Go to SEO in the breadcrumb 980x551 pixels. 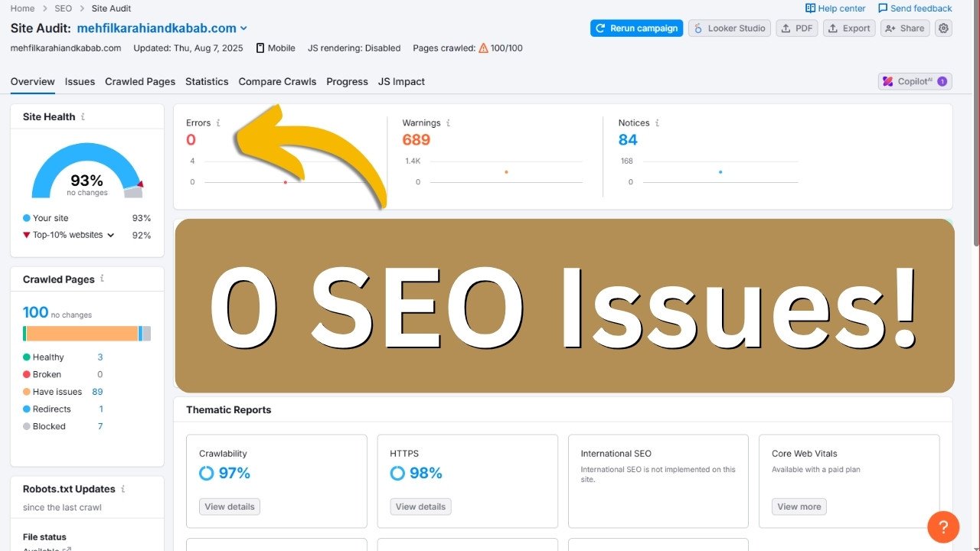click(64, 8)
